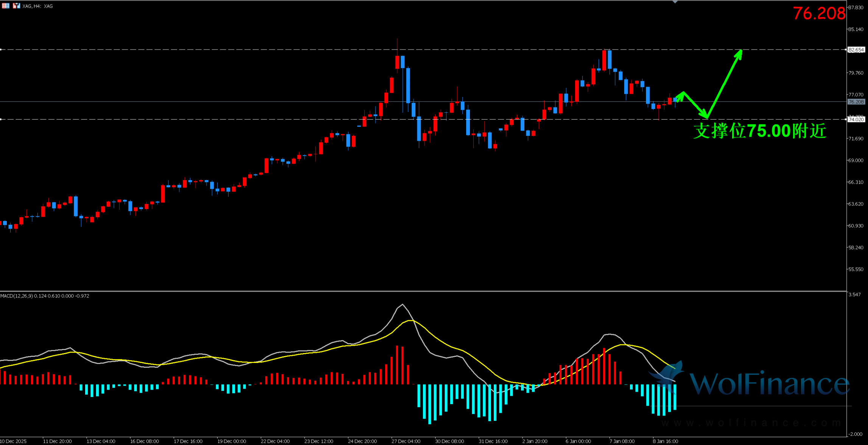Select the 82.654 horizontal line price label
The height and width of the screenshot is (445, 868).
(856, 50)
